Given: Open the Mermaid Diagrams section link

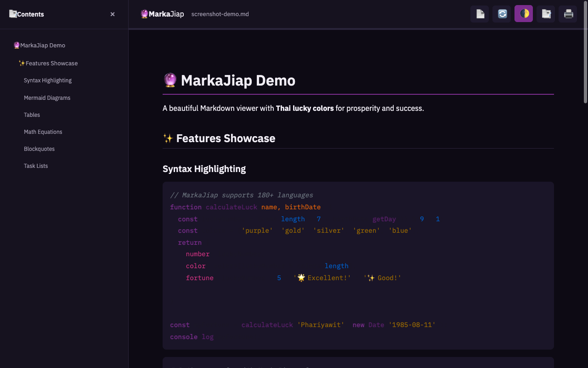Looking at the screenshot, I should pos(47,98).
